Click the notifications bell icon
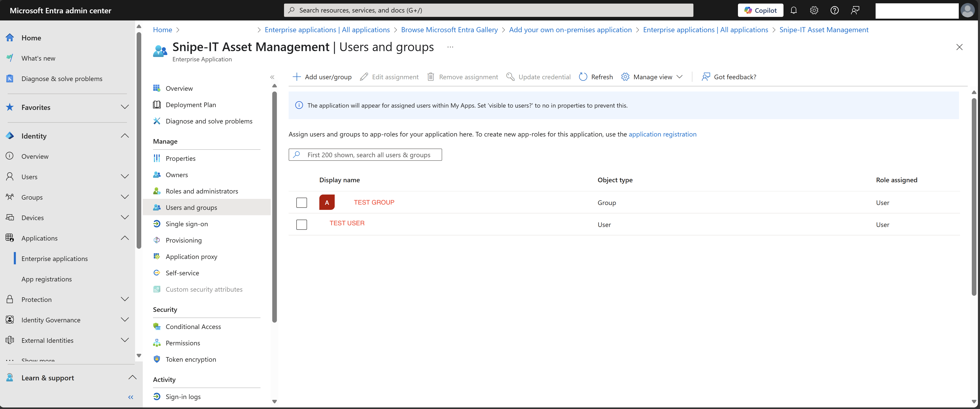980x409 pixels. (x=793, y=10)
